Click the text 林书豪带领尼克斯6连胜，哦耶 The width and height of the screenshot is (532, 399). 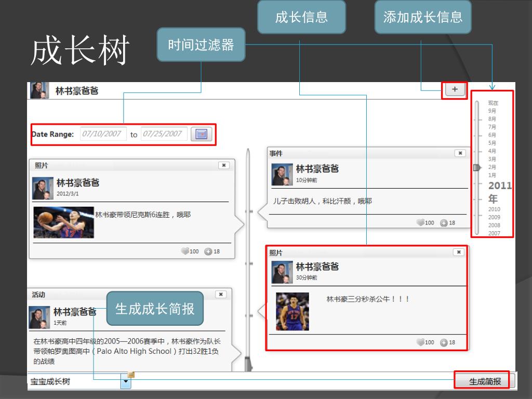[143, 215]
